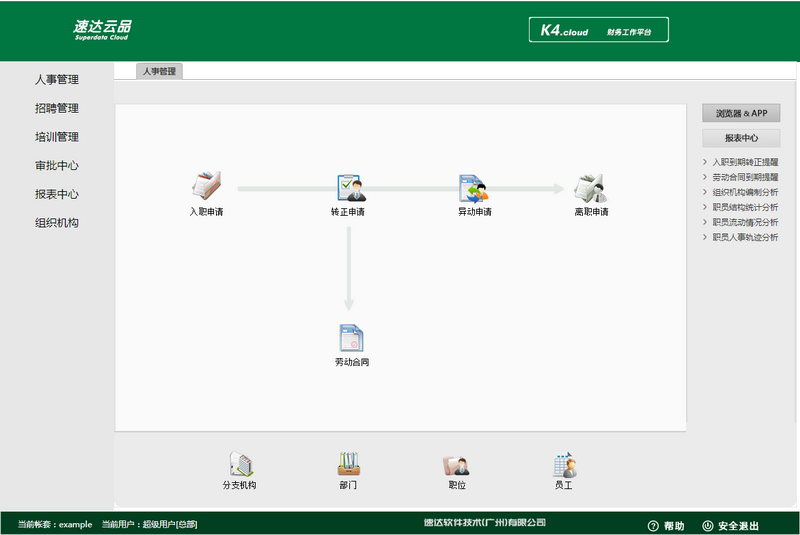Open the 入职申请 workflow icon
This screenshot has height=535, width=800.
click(206, 187)
